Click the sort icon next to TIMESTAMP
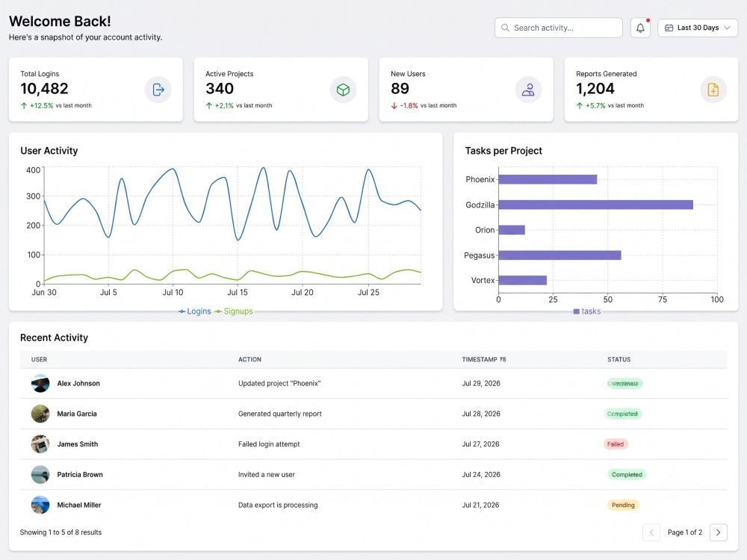This screenshot has width=747, height=560. click(503, 360)
